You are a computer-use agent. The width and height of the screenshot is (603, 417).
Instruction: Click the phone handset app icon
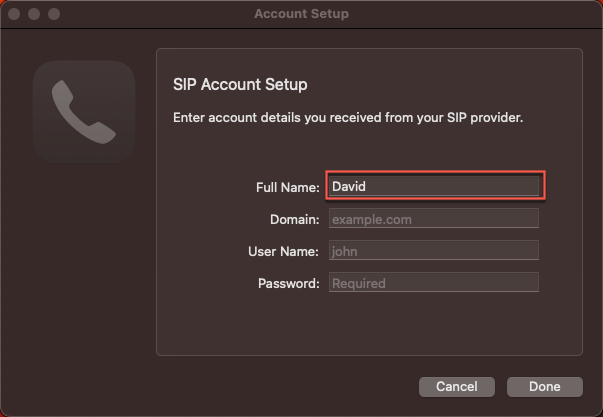(x=84, y=112)
